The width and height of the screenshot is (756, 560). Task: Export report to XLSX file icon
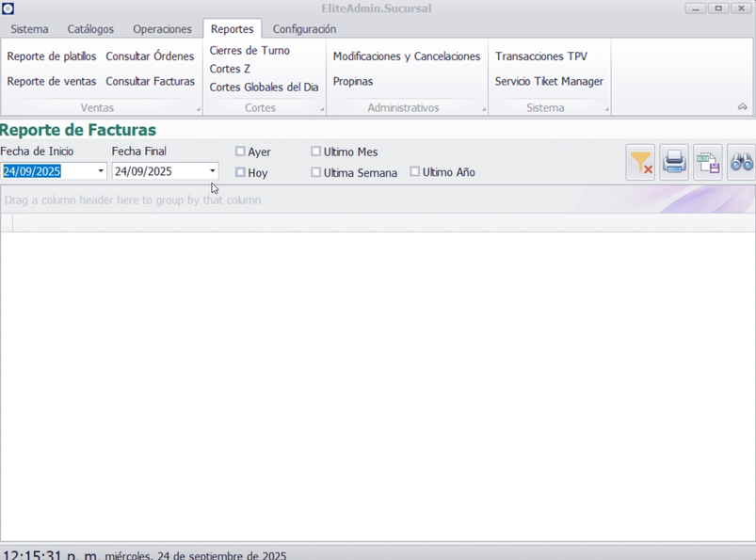point(708,162)
